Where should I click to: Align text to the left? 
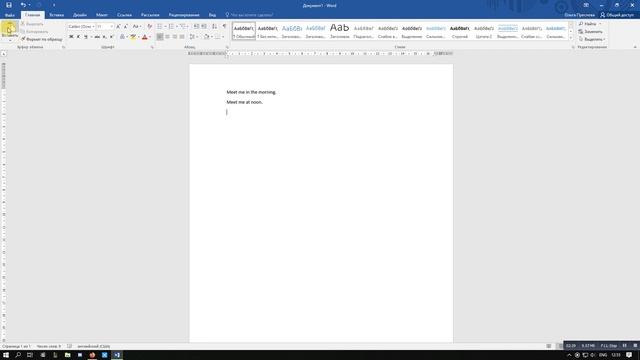[160, 37]
